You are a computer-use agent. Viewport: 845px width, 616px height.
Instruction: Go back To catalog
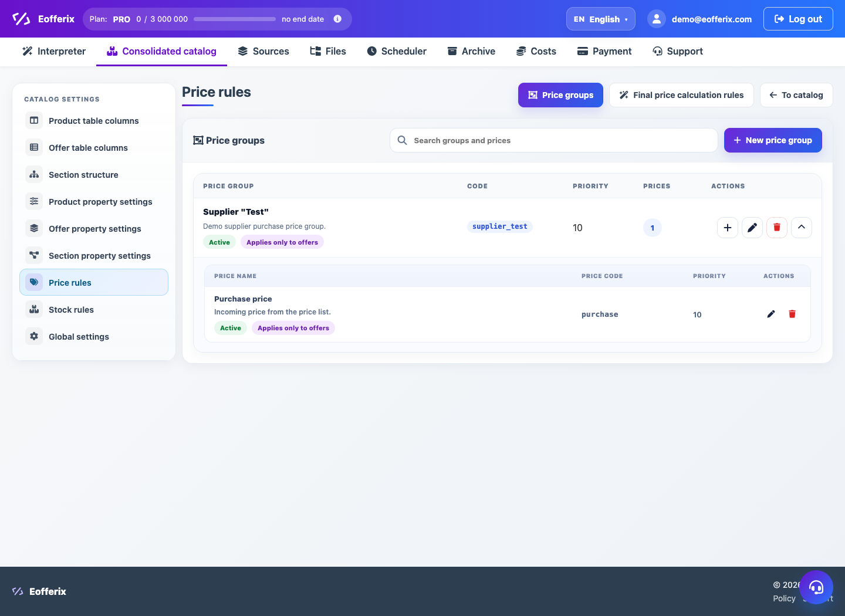796,95
